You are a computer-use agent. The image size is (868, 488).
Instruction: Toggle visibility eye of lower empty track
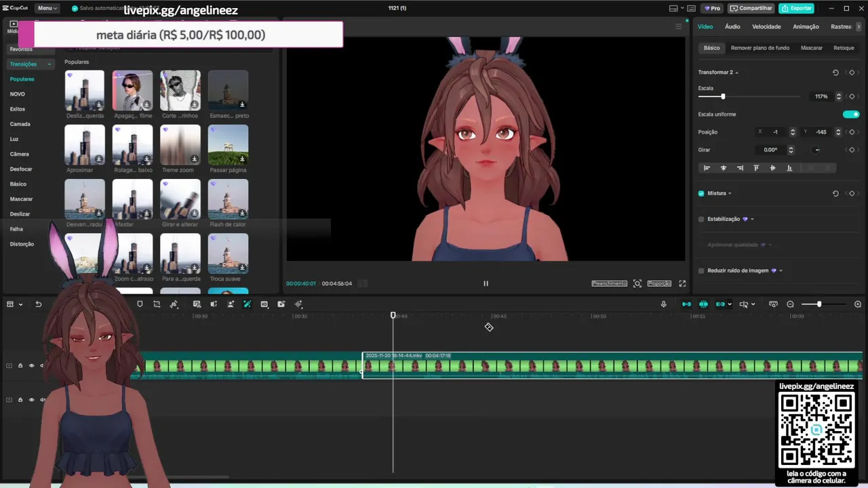[31, 400]
